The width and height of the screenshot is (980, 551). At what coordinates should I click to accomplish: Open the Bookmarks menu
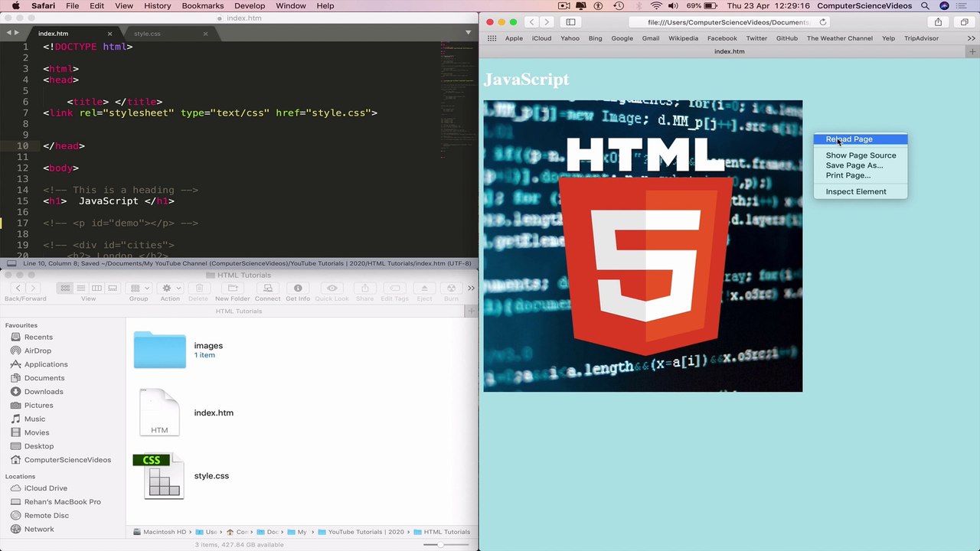[x=203, y=5]
